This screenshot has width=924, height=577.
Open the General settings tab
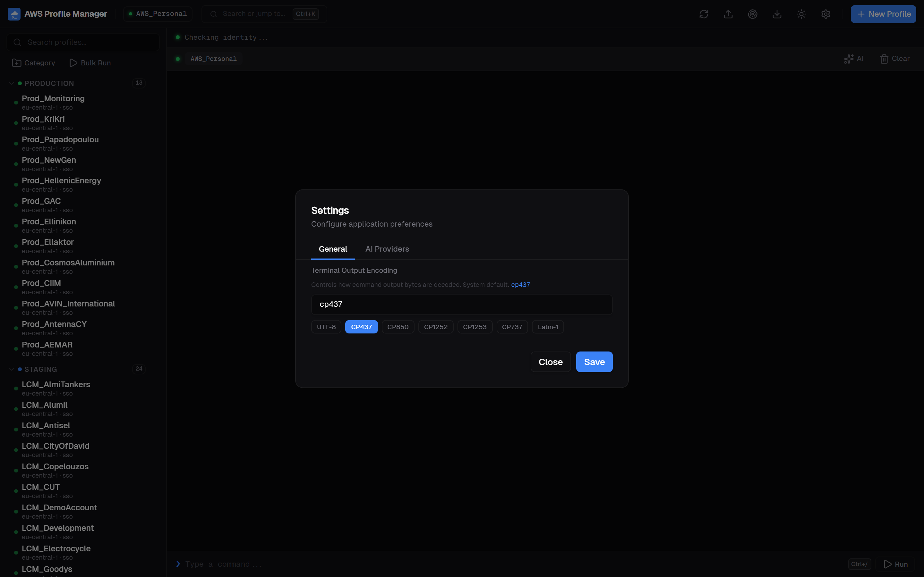[333, 249]
